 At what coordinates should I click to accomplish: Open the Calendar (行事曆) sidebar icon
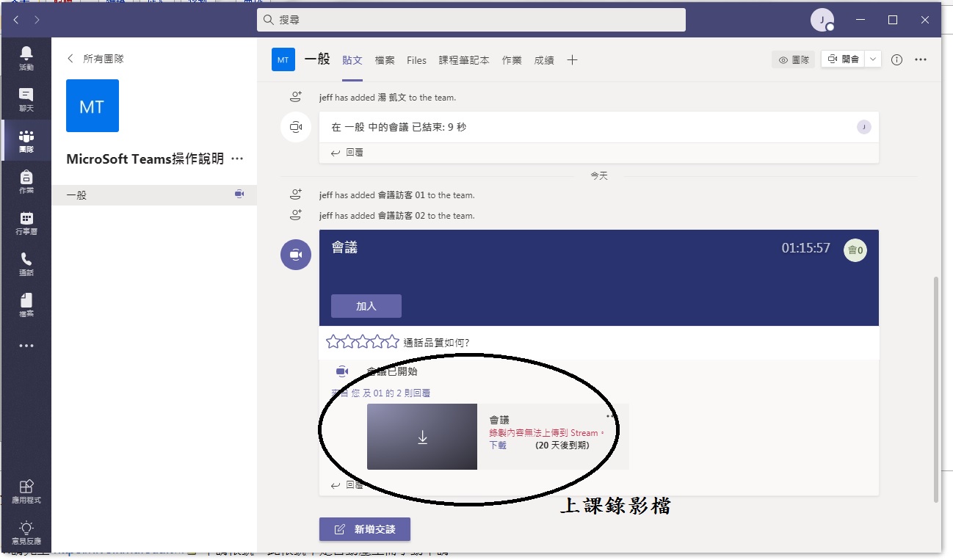(x=26, y=222)
